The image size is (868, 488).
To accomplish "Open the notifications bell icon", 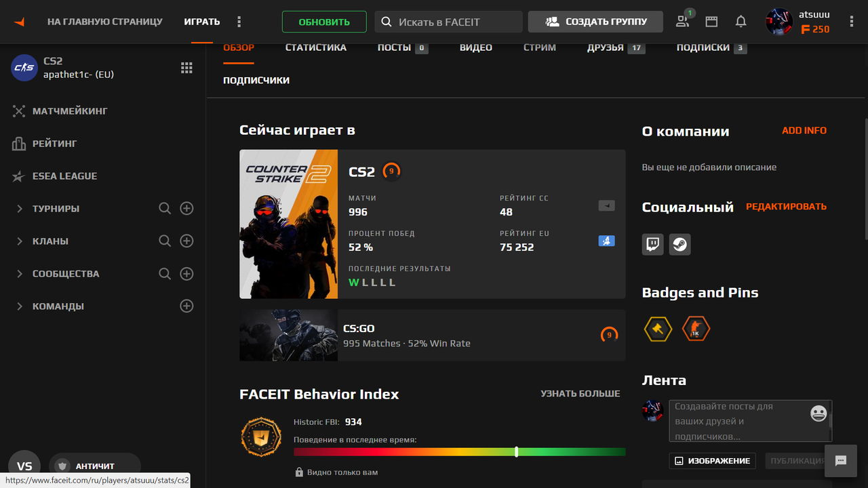I will (x=741, y=21).
